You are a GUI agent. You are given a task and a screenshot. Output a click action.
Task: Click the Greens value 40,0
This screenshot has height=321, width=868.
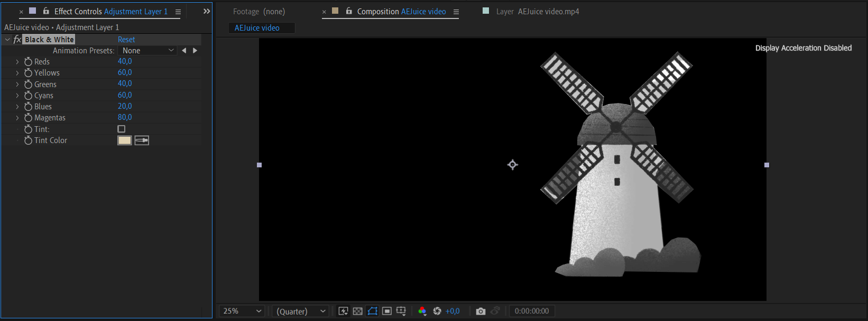(125, 83)
